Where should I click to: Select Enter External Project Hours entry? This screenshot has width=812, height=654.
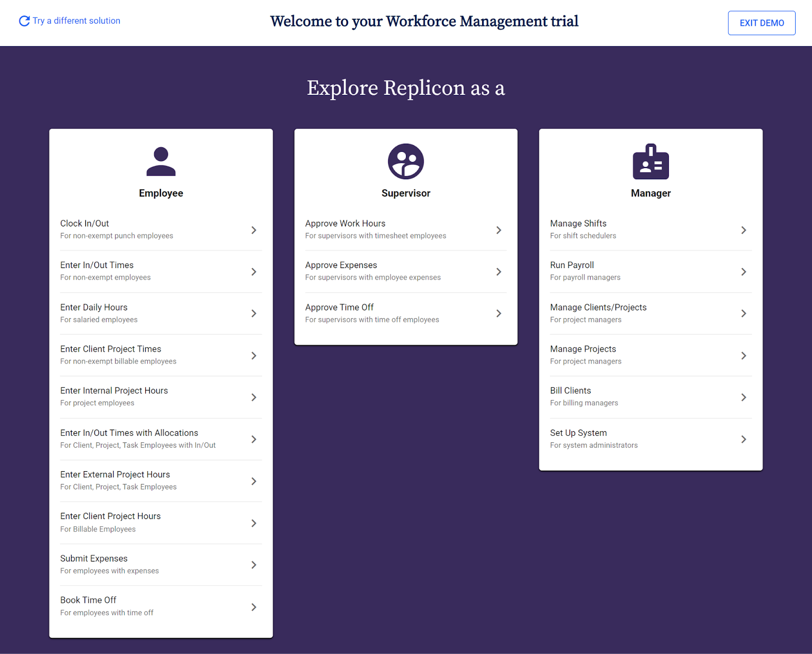tap(161, 481)
